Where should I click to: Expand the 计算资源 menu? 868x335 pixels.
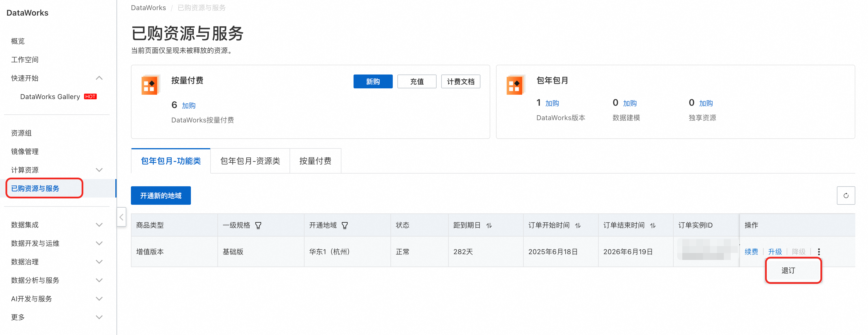tap(99, 170)
